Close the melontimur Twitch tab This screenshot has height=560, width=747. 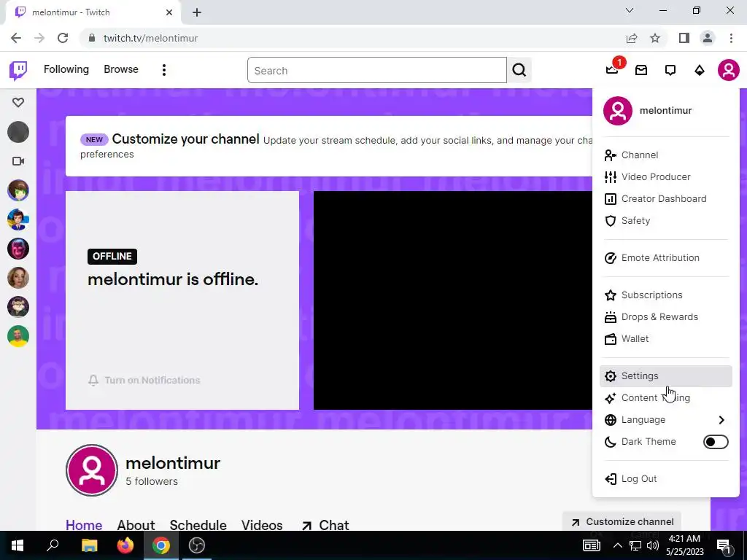click(169, 12)
